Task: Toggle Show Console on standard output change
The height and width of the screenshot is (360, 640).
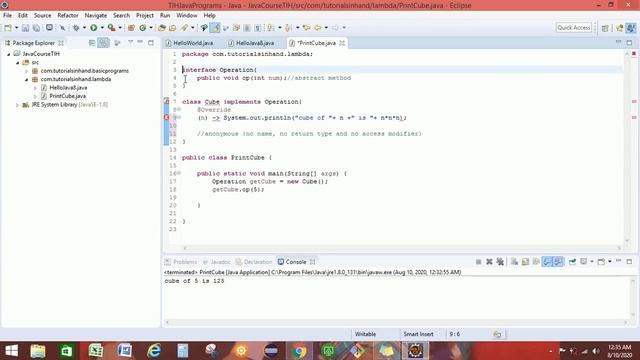Action: [547, 262]
